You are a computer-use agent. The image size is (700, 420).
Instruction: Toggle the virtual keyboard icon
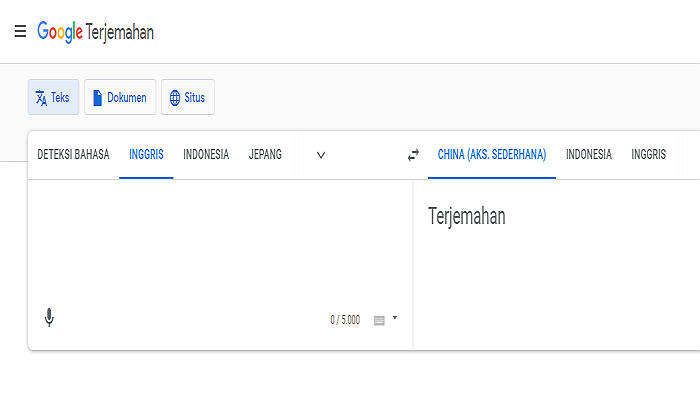[379, 320]
